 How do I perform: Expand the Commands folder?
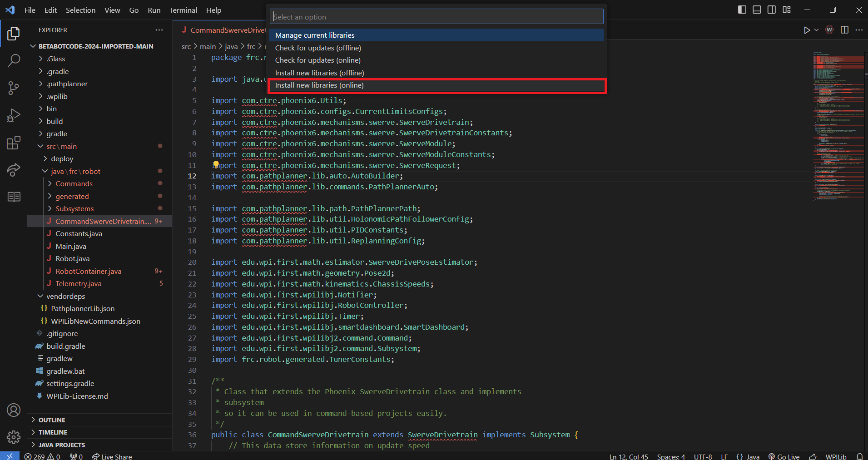click(74, 183)
